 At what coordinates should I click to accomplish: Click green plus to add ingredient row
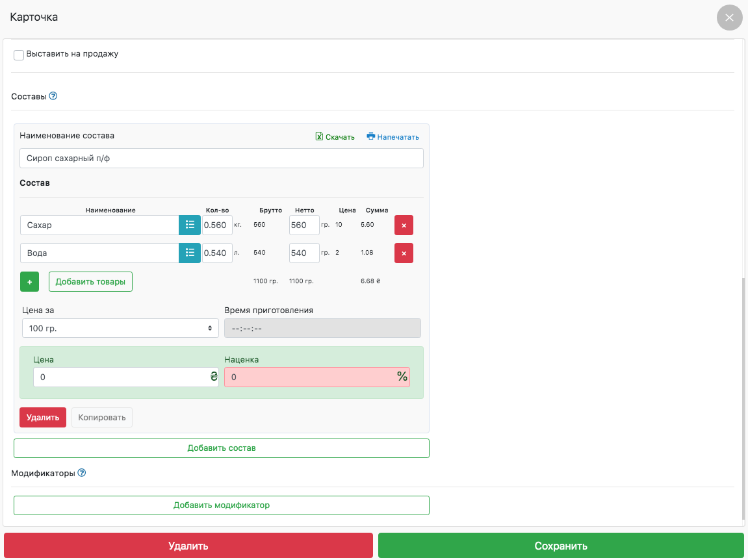30,282
